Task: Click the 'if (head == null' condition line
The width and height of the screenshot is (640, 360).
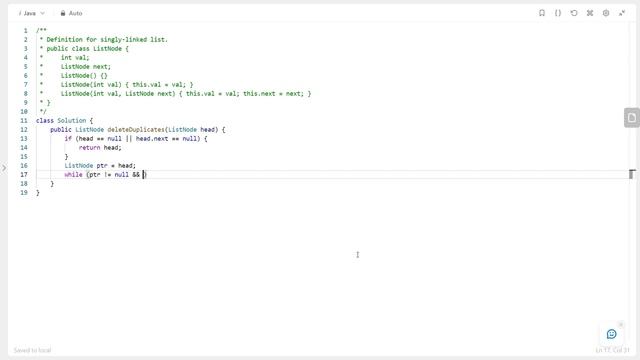Action: [136, 138]
